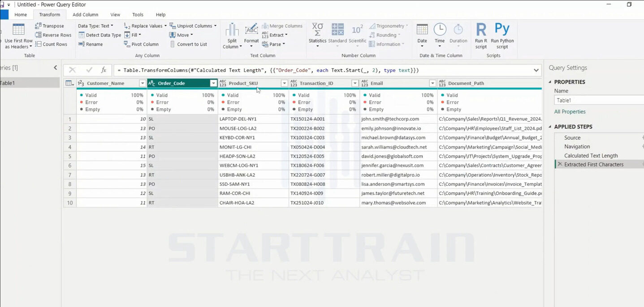
Task: Open the Parse dropdown
Action: coord(273,44)
